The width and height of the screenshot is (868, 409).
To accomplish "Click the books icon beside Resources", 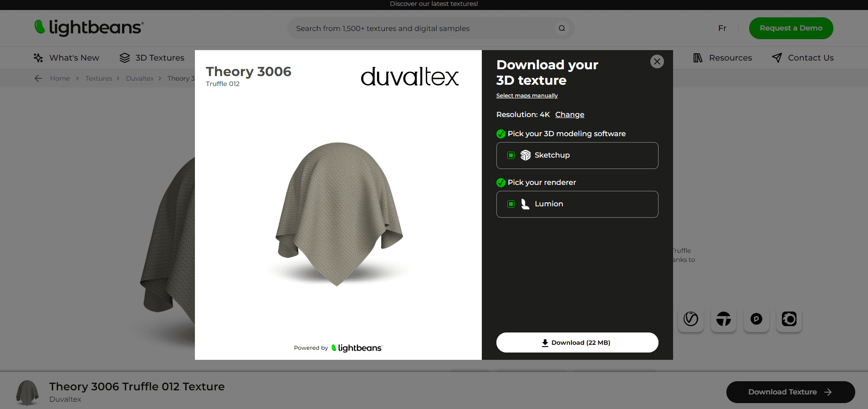I will pos(698,58).
